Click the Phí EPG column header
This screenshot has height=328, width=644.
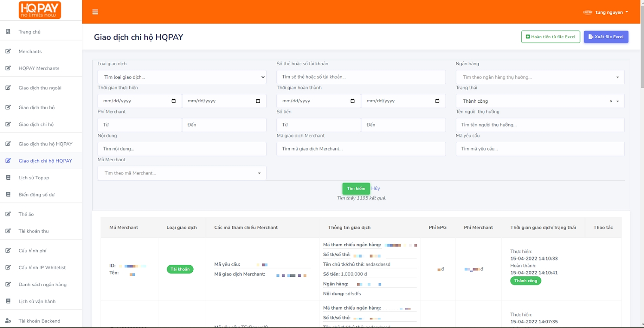[x=437, y=227]
